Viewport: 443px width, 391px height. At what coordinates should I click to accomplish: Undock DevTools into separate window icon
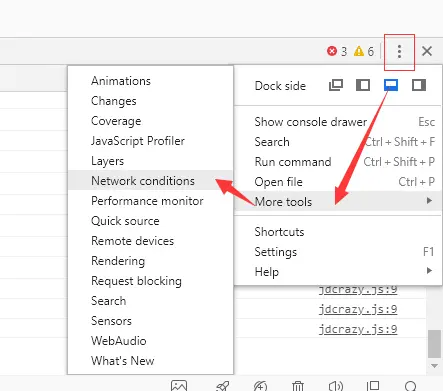336,85
